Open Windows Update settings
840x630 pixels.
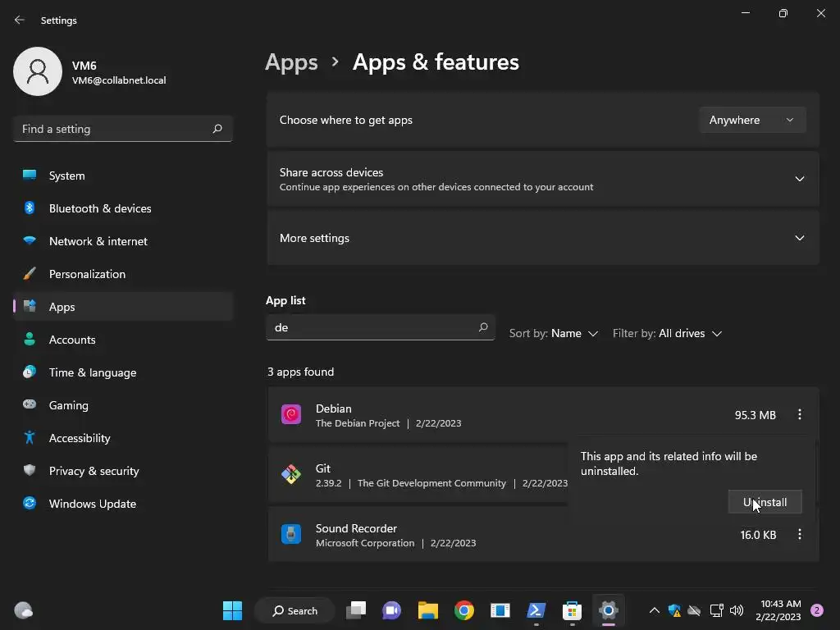(123, 504)
